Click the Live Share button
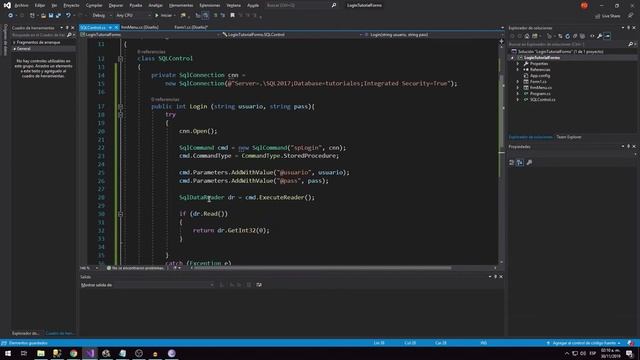The width and height of the screenshot is (640, 360). pos(608,16)
